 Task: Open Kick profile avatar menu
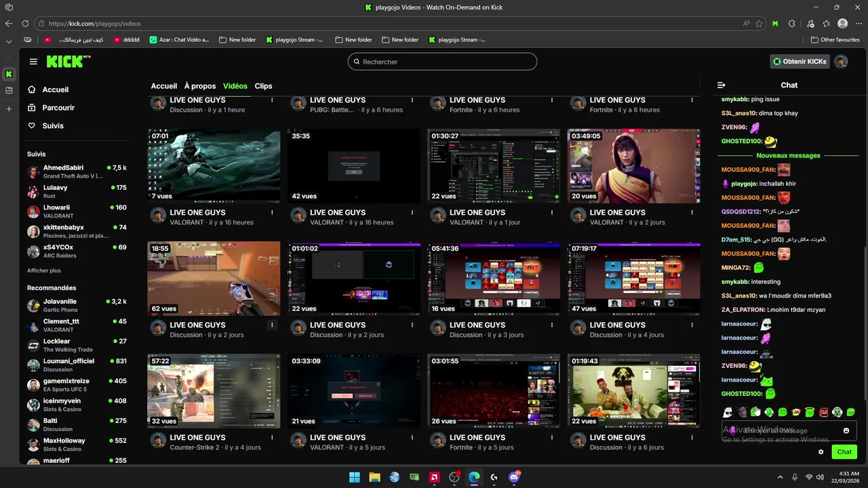pos(841,62)
